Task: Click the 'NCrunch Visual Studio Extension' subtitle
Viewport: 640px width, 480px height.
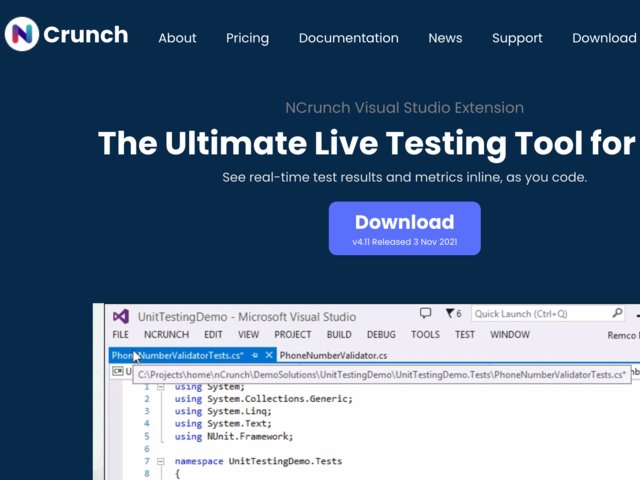Action: 404,108
